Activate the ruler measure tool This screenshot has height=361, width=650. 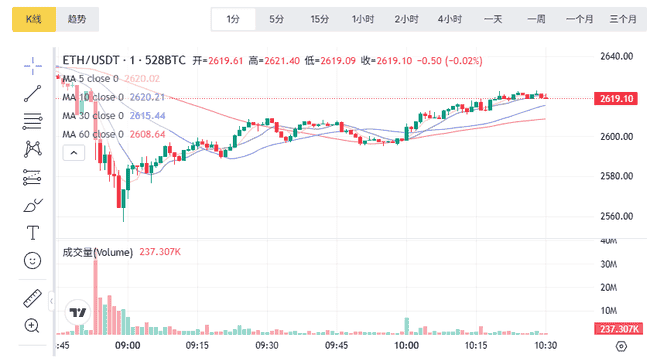(32, 298)
